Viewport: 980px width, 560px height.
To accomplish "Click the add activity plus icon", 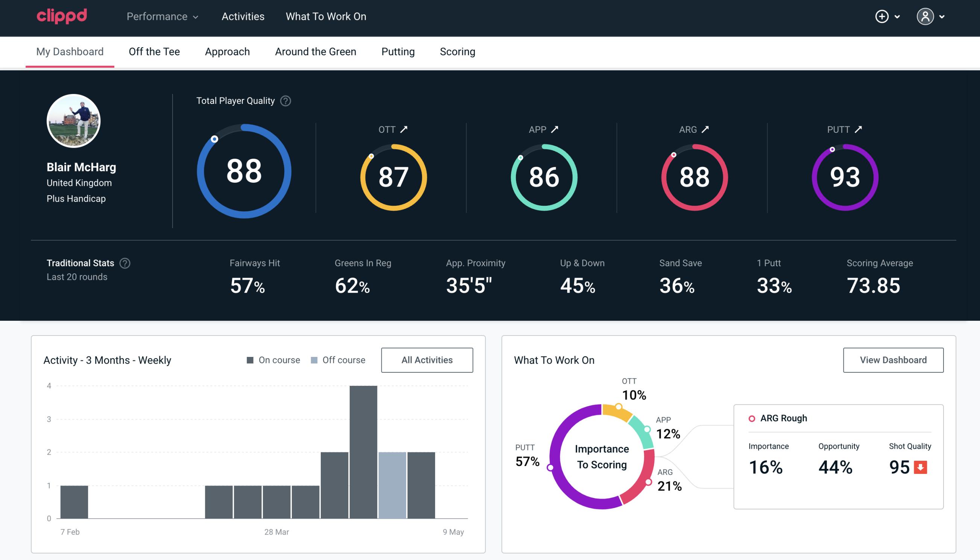I will (x=882, y=17).
